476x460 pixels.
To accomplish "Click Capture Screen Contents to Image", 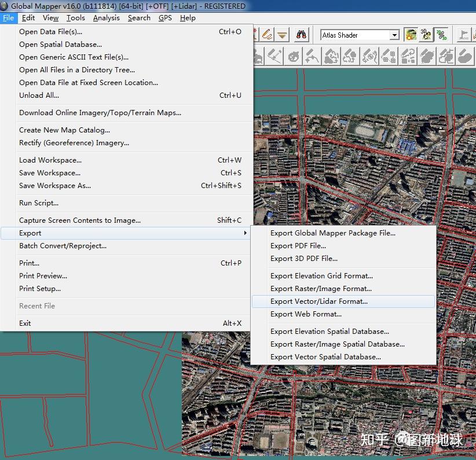I will tap(80, 220).
